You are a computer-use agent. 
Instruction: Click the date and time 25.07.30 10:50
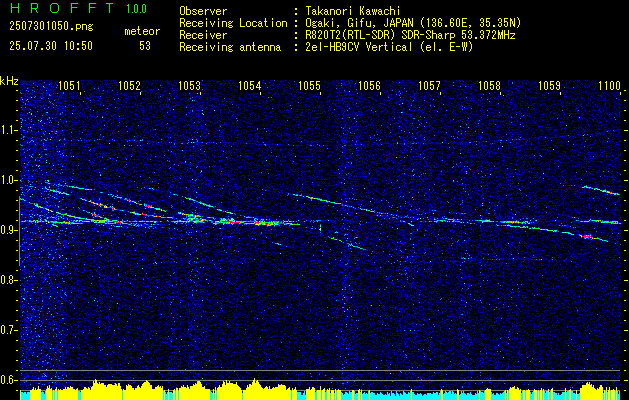tap(51, 46)
